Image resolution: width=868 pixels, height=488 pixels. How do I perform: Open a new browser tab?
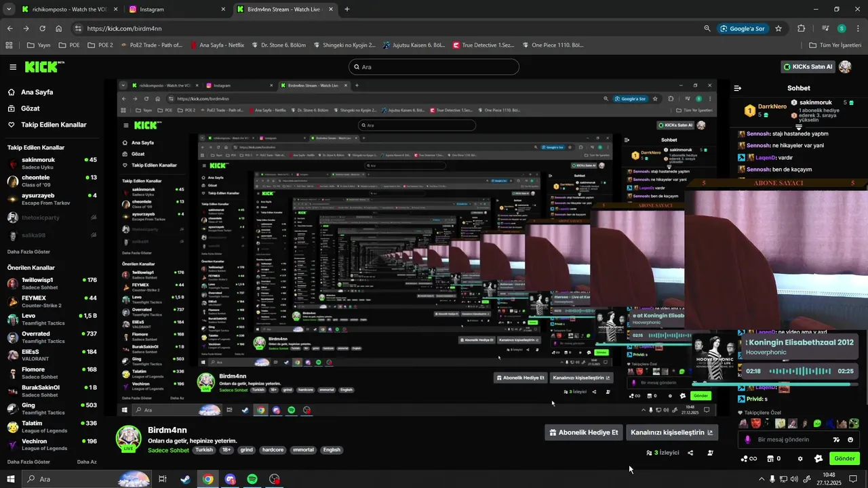point(347,9)
